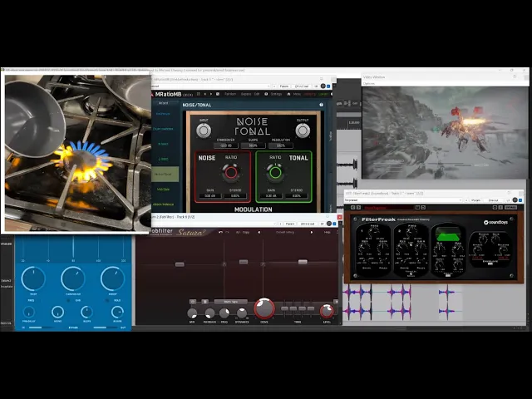
Task: Click the Random button in MRatioMB
Action: pyautogui.click(x=230, y=94)
